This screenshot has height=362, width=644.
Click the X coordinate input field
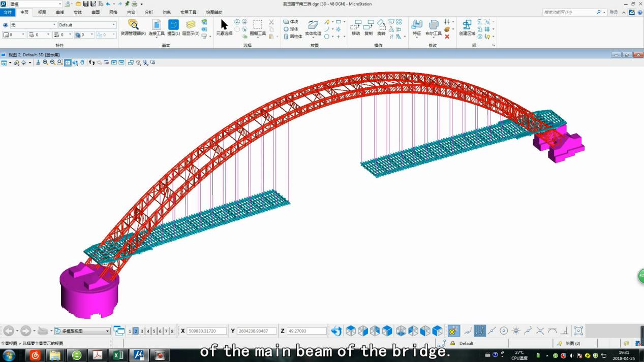coord(206,331)
